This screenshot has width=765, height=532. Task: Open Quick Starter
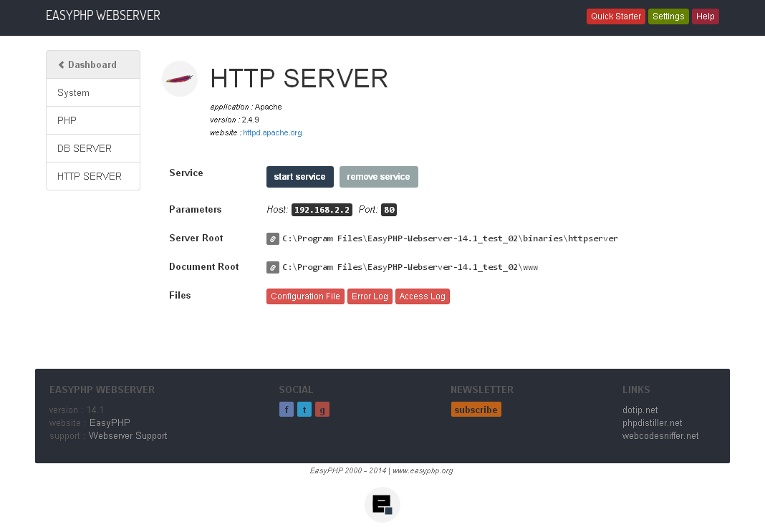616,16
